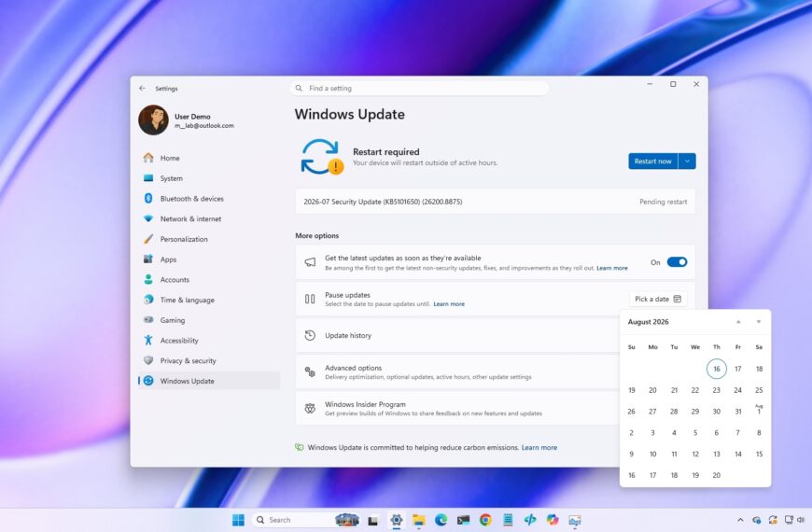Open the System settings page
Screen dimensions: 812x532
[211, 178]
